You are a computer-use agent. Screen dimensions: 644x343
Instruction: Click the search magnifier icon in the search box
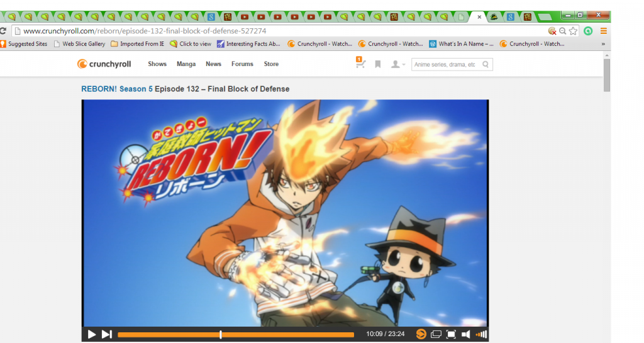point(486,64)
